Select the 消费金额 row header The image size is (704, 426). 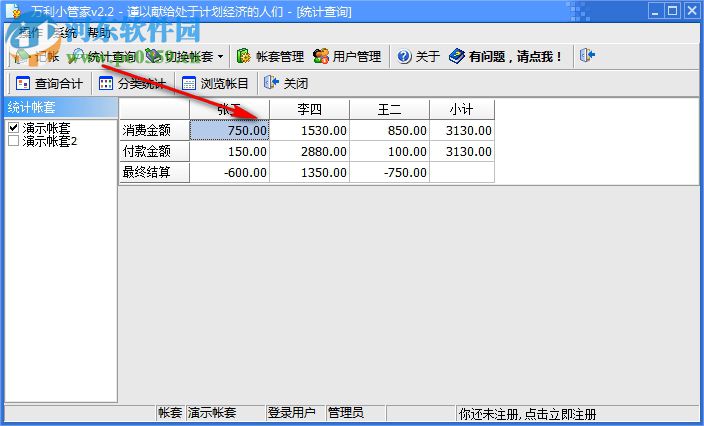pyautogui.click(x=154, y=131)
